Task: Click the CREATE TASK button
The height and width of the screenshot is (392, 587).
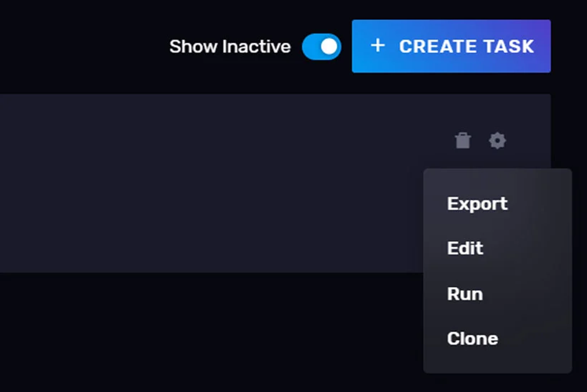Action: point(450,46)
